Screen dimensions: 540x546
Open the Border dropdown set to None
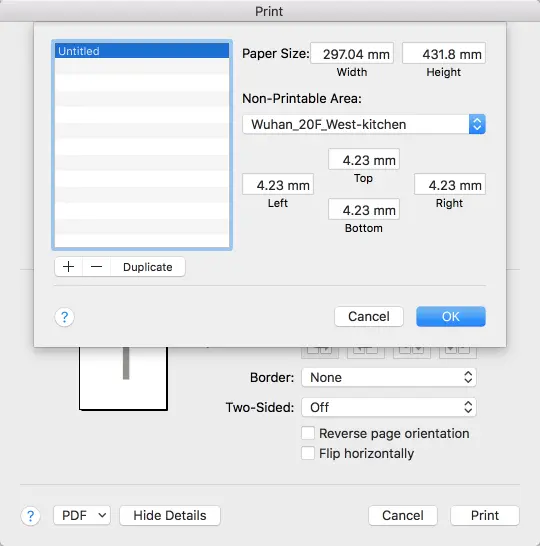pos(389,377)
